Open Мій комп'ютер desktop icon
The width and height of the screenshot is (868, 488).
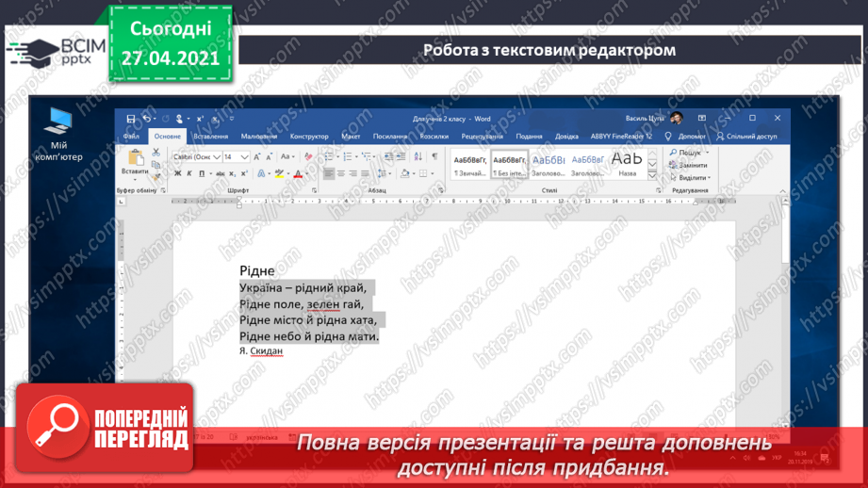pyautogui.click(x=58, y=134)
